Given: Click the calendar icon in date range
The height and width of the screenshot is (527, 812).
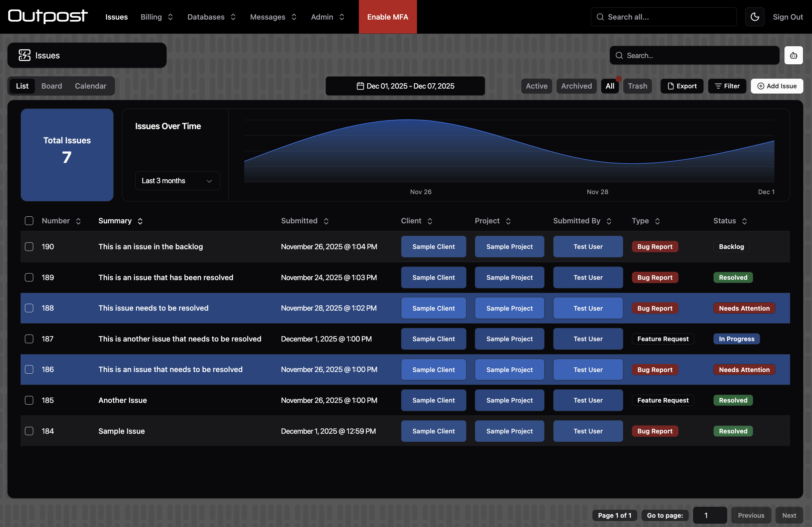Looking at the screenshot, I should pyautogui.click(x=360, y=86).
